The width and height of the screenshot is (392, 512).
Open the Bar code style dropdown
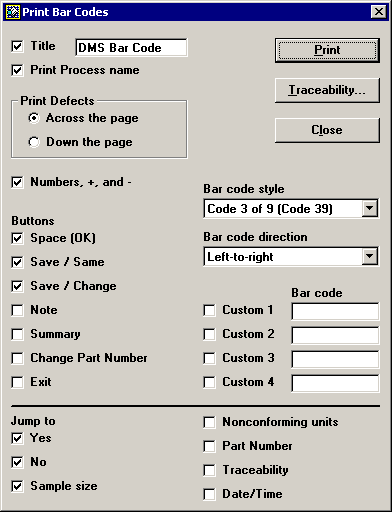370,209
